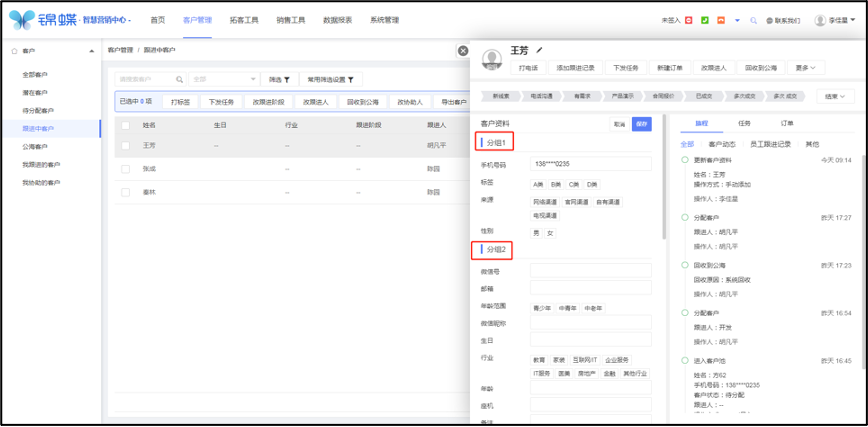Click 导出客户 in the bulk action bar
Screen dimensions: 868x427
(453, 102)
